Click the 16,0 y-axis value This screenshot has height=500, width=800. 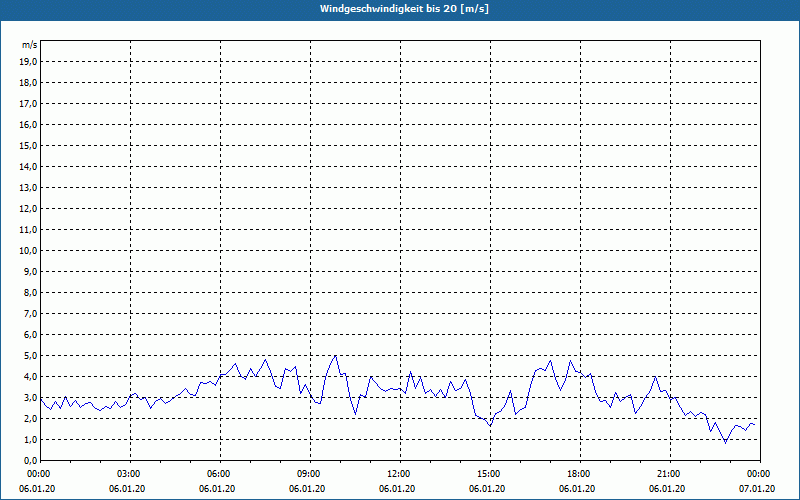(x=30, y=124)
